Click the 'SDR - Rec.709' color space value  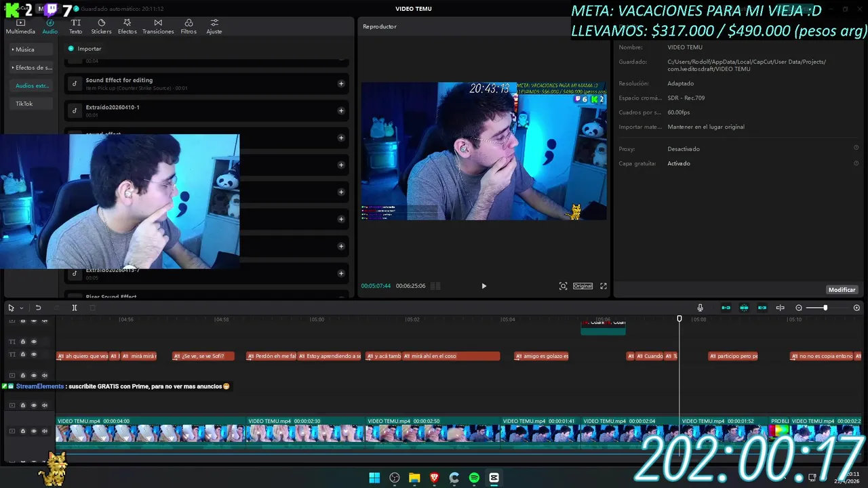(686, 98)
